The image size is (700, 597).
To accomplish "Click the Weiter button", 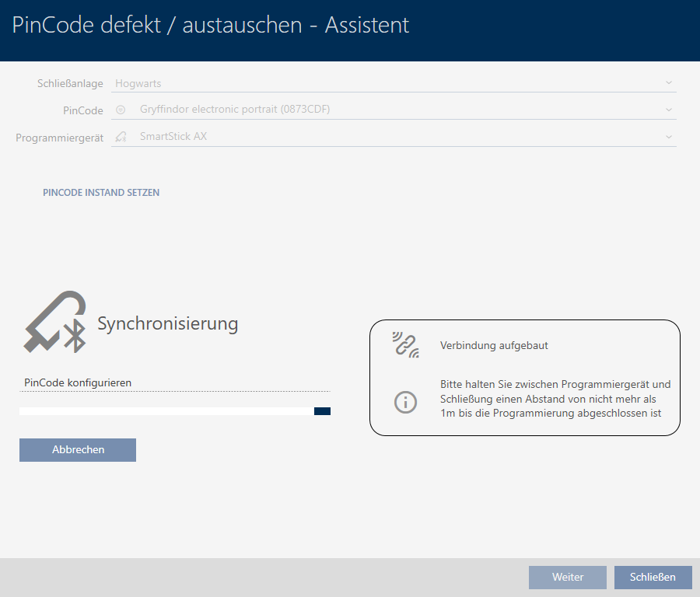I will pos(567,577).
